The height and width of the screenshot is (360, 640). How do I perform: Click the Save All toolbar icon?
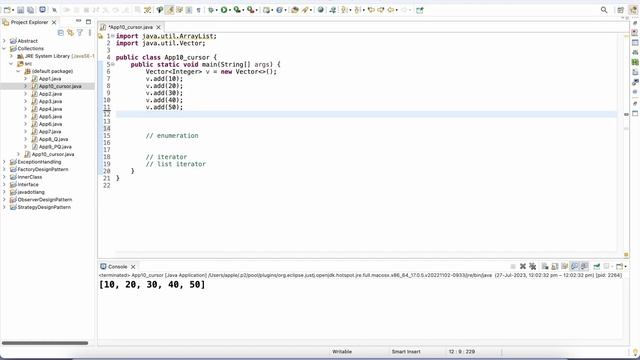(30, 10)
